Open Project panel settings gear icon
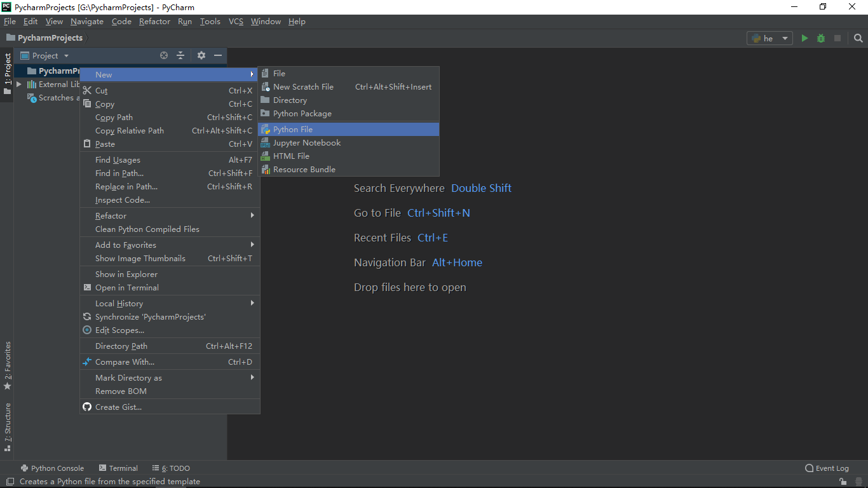Screen dimensions: 868x488 [x=201, y=55]
